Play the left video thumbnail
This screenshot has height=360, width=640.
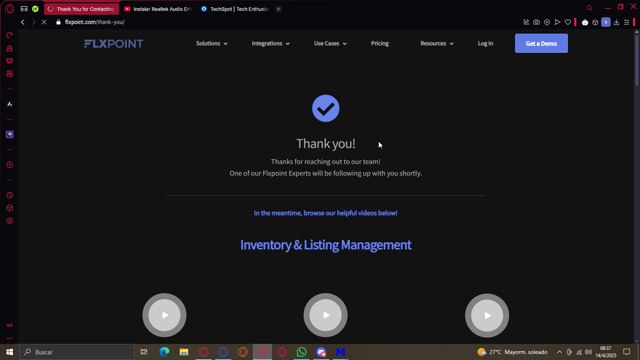pyautogui.click(x=164, y=315)
